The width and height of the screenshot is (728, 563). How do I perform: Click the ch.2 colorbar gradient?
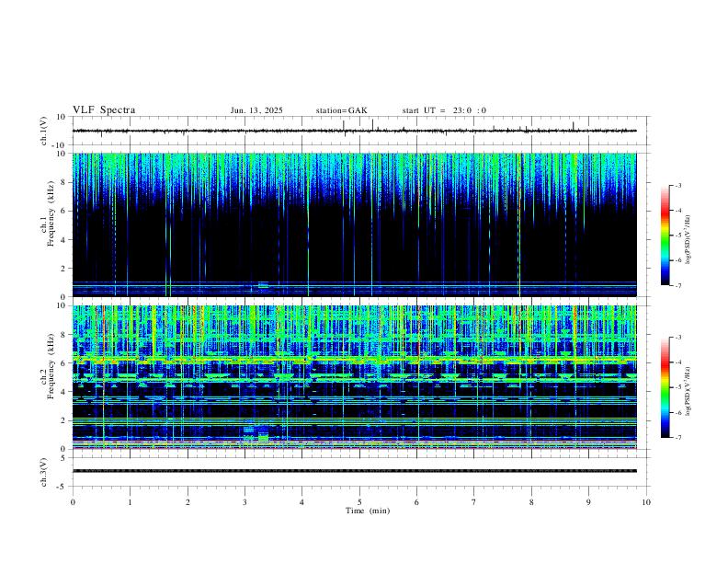pyautogui.click(x=665, y=387)
